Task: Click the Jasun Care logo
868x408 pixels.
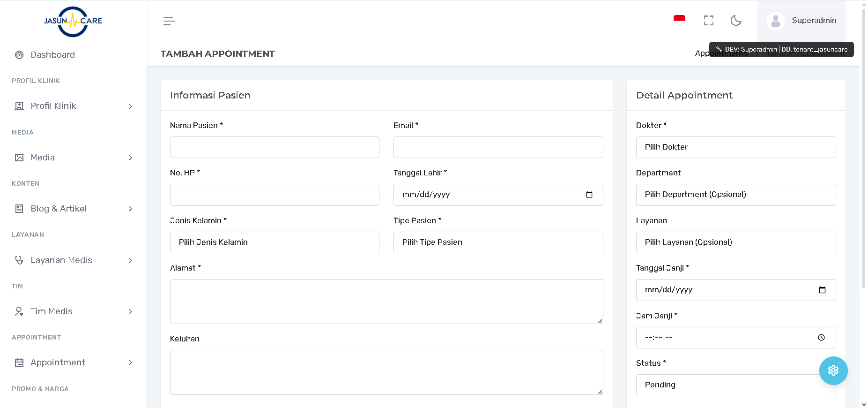Action: 73,21
